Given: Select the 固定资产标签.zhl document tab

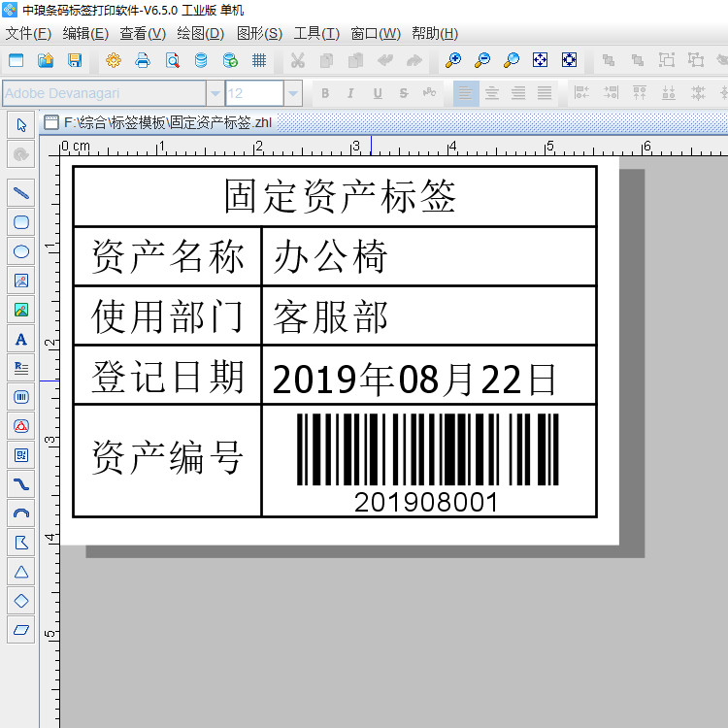Looking at the screenshot, I should (158, 122).
